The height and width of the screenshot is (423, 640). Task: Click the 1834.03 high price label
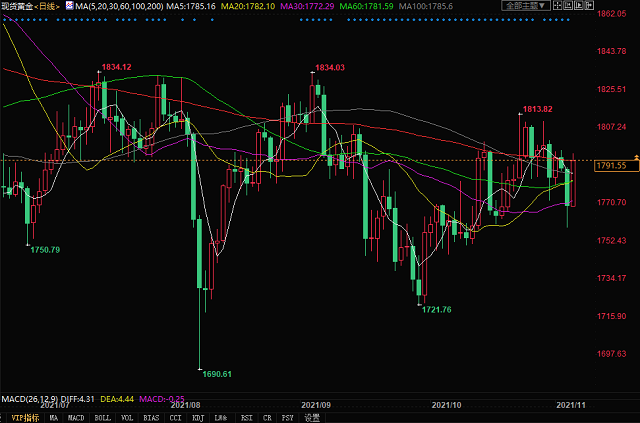[x=329, y=67]
